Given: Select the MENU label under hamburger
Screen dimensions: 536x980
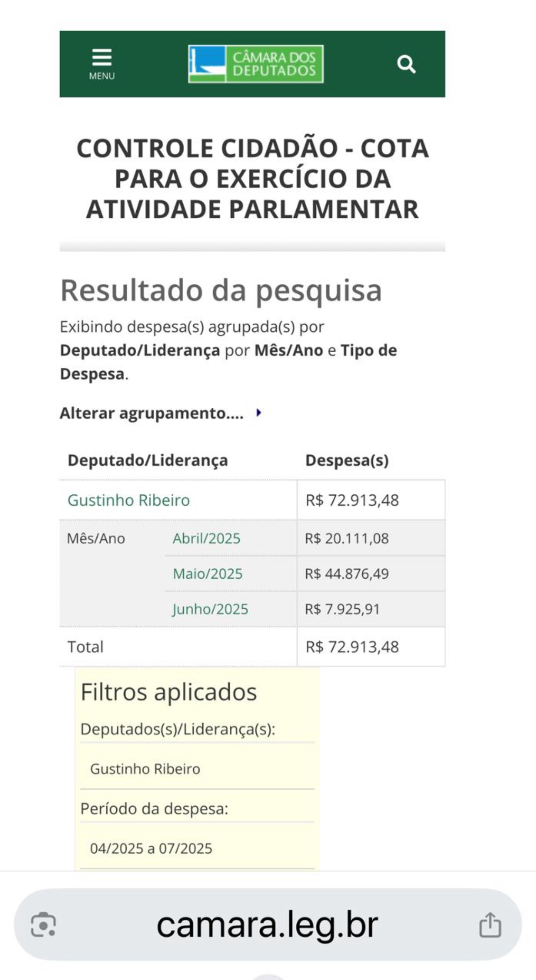Looking at the screenshot, I should click(x=102, y=76).
